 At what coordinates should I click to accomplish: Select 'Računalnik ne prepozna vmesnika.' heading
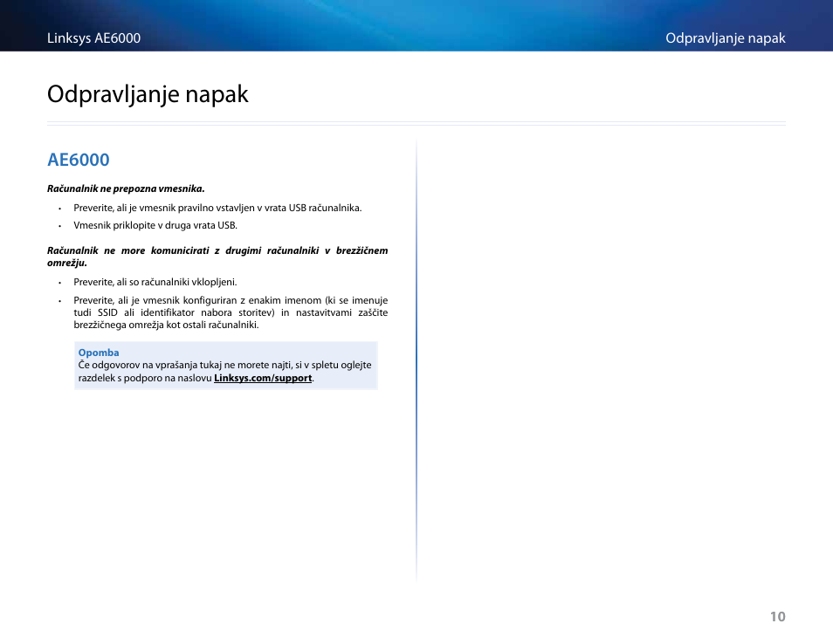(x=126, y=188)
